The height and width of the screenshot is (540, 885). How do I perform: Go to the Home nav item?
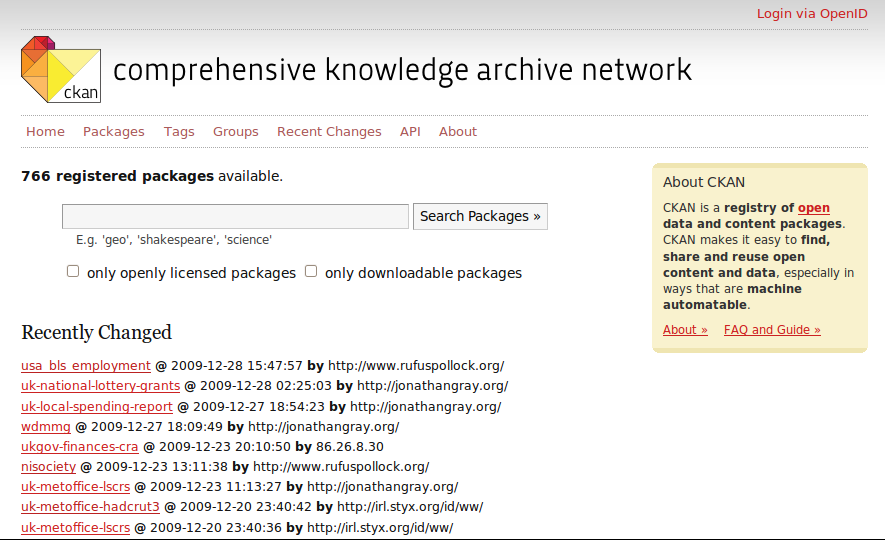point(45,131)
